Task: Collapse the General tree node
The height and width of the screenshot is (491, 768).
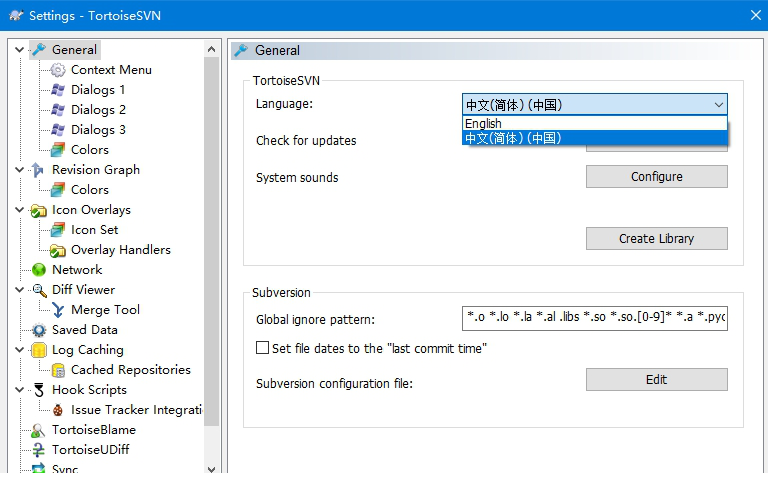Action: (19, 49)
